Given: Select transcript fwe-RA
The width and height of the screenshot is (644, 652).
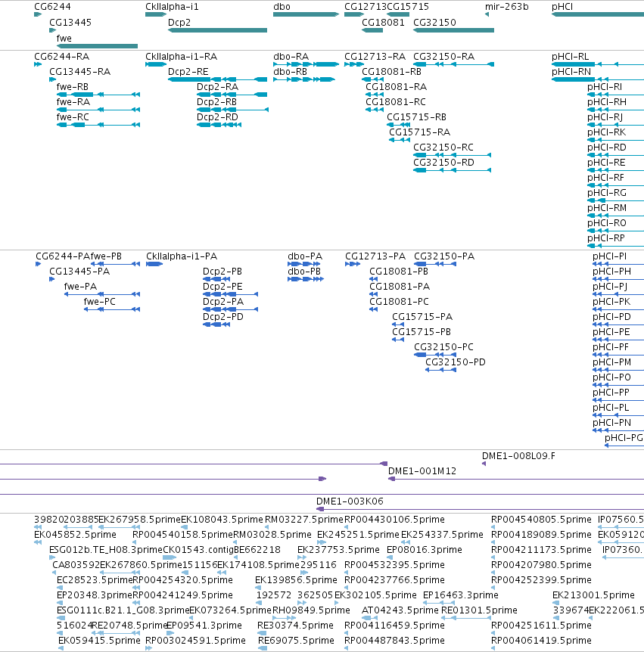Looking at the screenshot, I should coord(73,102).
